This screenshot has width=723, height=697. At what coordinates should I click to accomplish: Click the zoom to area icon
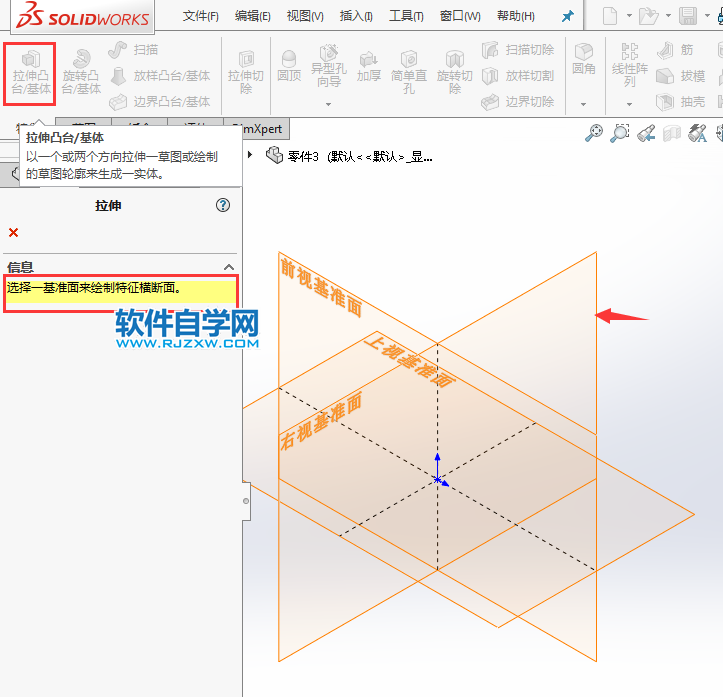tap(620, 133)
